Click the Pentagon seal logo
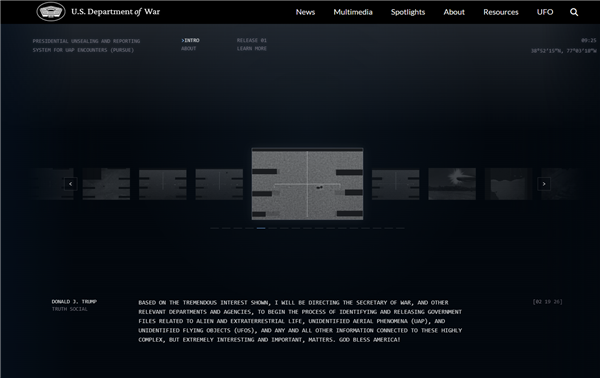The image size is (600, 378). (51, 12)
